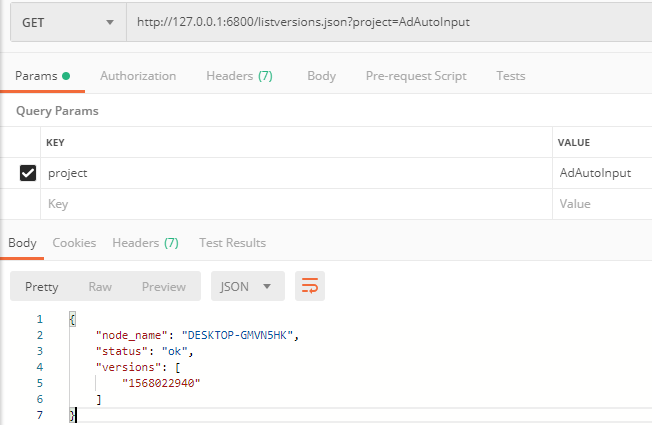Image resolution: width=652 pixels, height=425 pixels.
Task: Open the JSON format dropdown
Action: 247,286
